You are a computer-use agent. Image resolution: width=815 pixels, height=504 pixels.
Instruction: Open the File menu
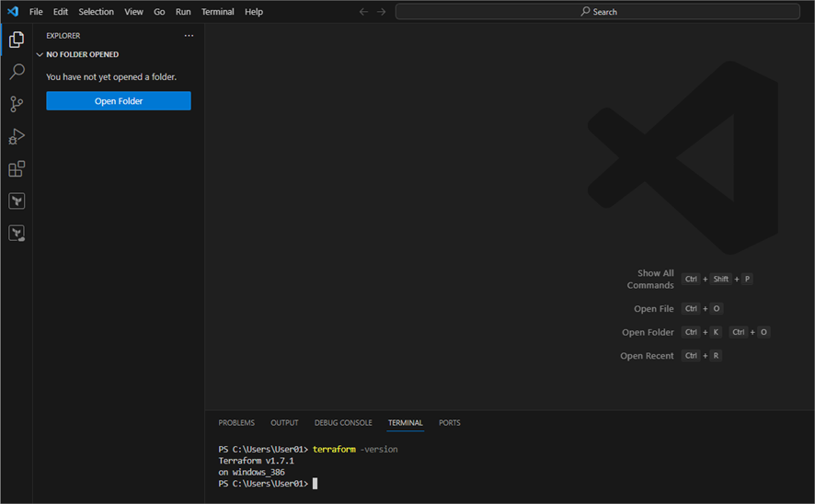(x=36, y=11)
